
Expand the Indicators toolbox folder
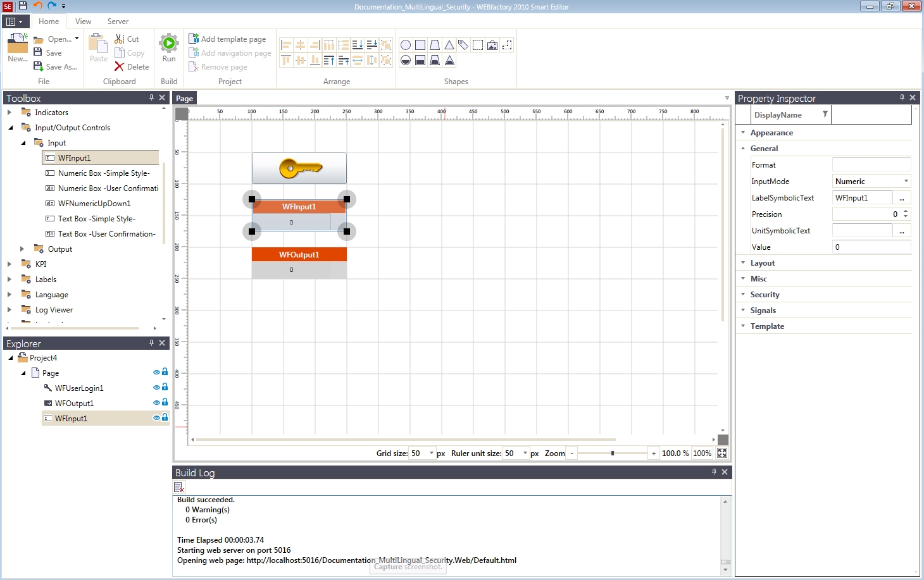click(x=9, y=113)
